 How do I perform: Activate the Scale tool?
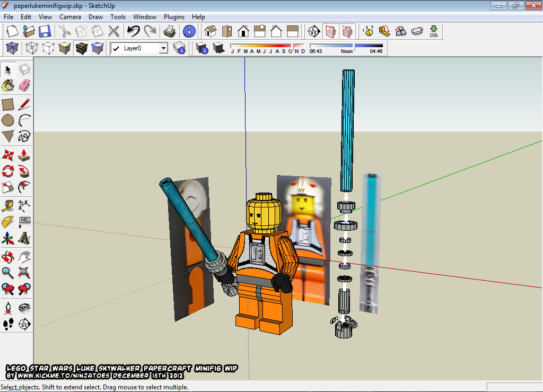pyautogui.click(x=8, y=187)
